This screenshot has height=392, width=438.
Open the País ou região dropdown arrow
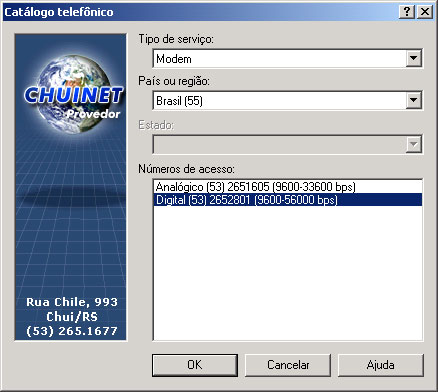pyautogui.click(x=413, y=100)
